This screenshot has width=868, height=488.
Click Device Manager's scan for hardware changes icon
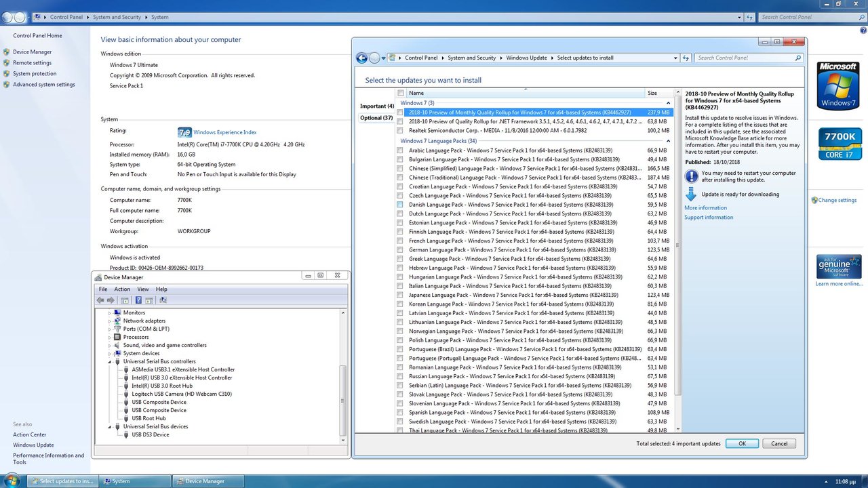pos(163,300)
